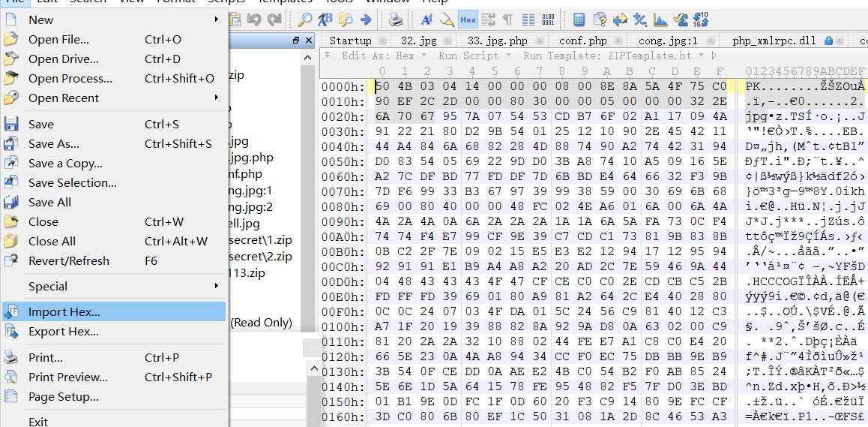This screenshot has height=427, width=868.
Task: Open the Histogram chart icon
Action: pos(660,20)
